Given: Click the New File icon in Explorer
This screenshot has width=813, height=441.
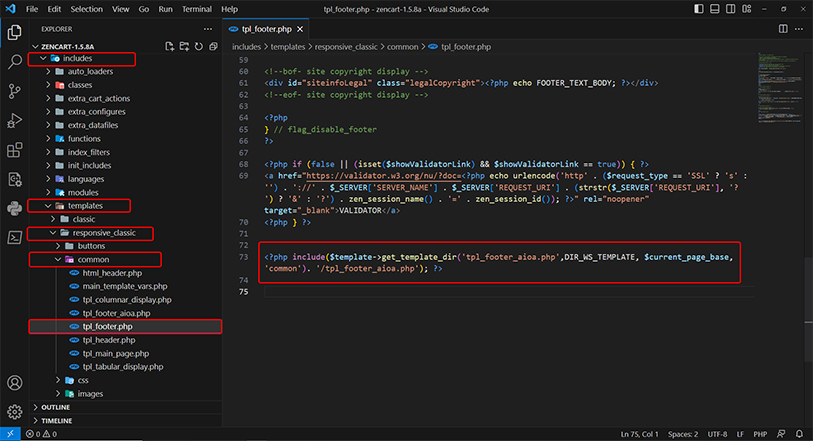Looking at the screenshot, I should [170, 47].
